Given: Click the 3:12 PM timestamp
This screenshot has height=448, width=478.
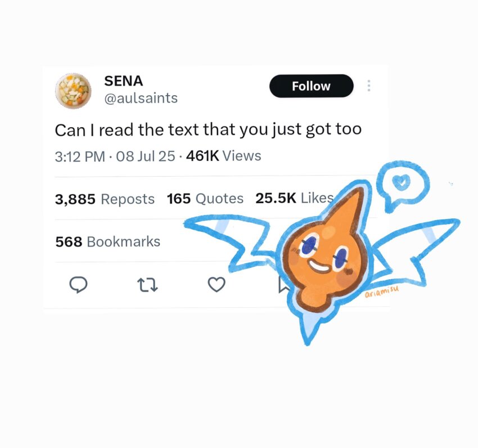Looking at the screenshot, I should pos(79,156).
